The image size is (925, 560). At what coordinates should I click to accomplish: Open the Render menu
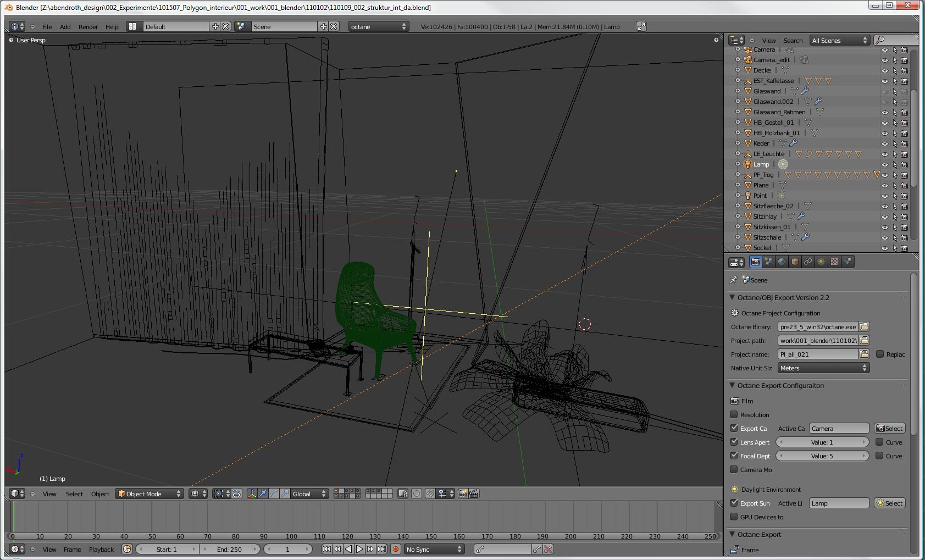(88, 26)
